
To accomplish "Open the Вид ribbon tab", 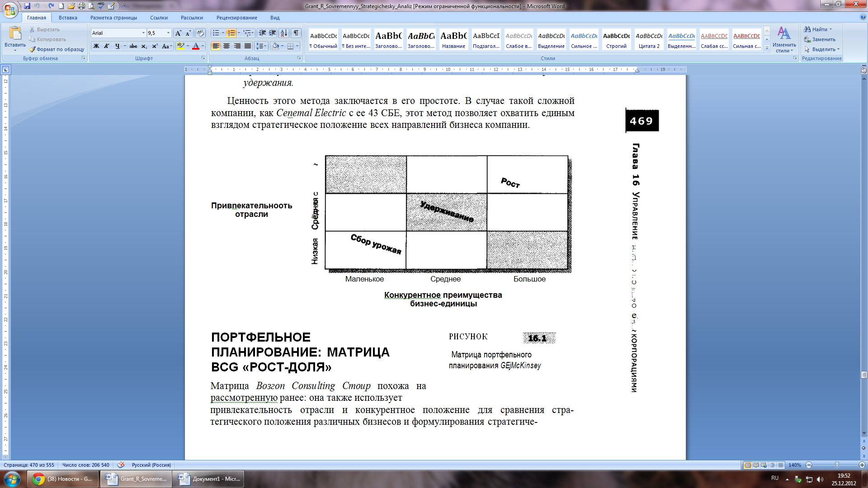I will coord(275,18).
